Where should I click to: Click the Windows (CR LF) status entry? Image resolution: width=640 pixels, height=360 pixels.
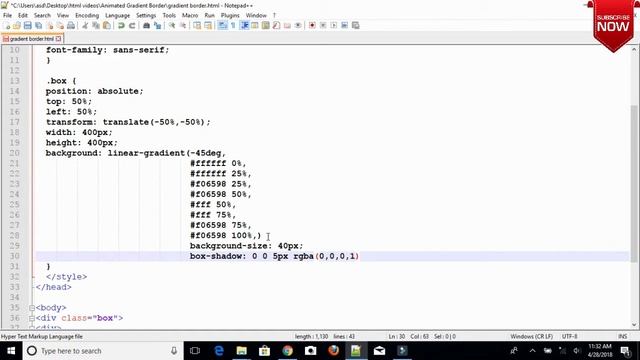coord(531,336)
